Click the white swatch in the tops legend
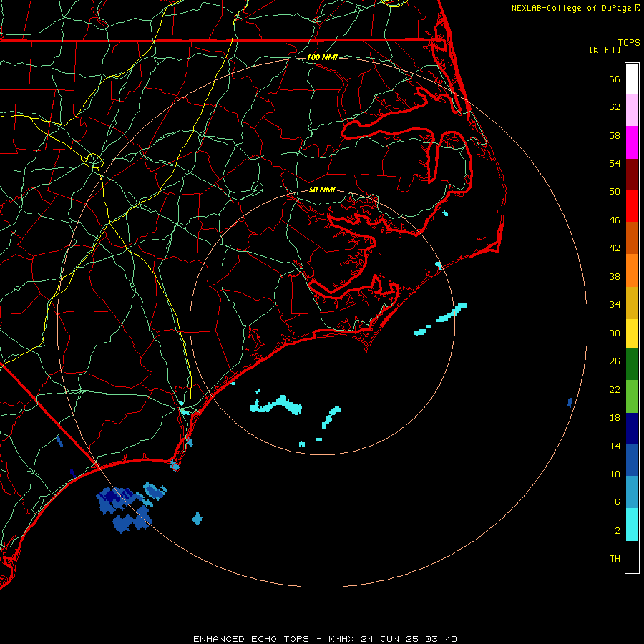Image resolution: width=644 pixels, height=644 pixels. 632,79
